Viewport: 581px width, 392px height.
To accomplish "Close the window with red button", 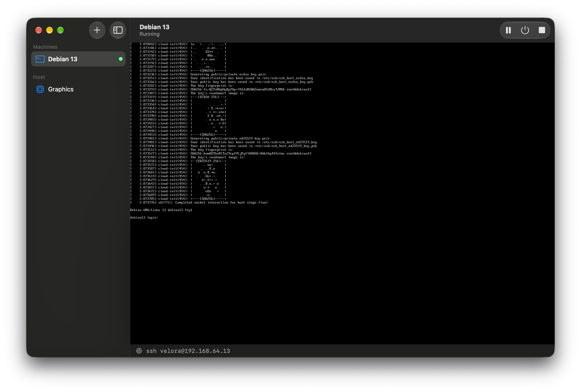I will pyautogui.click(x=39, y=30).
